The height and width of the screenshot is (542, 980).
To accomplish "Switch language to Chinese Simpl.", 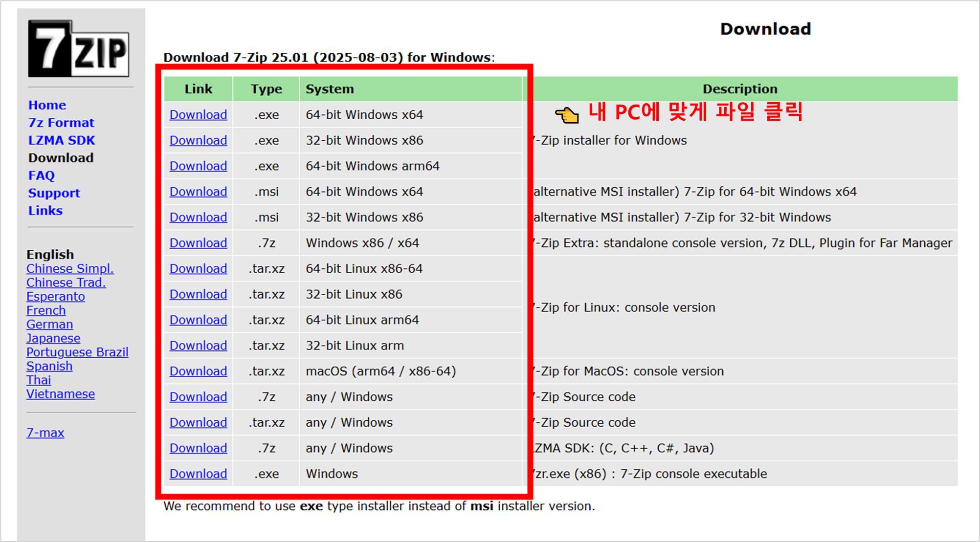I will pos(70,269).
